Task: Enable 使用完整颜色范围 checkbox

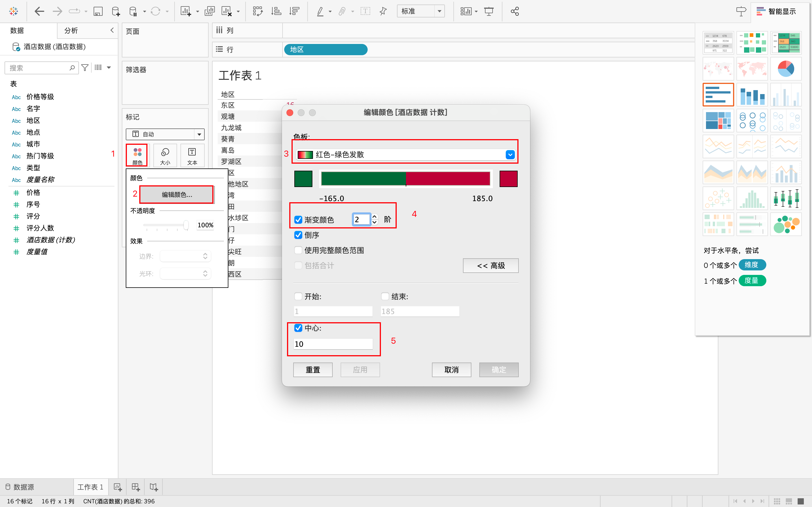Action: click(298, 250)
